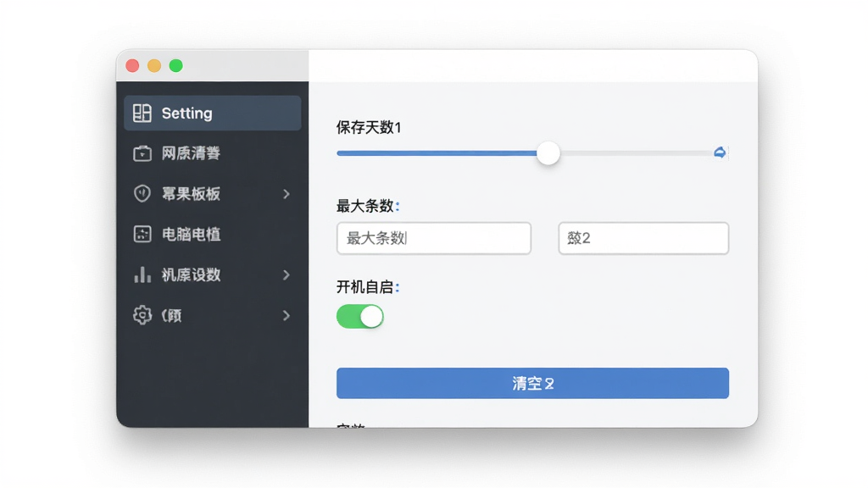Click the 保存天数1 label
868x488 pixels.
369,128
